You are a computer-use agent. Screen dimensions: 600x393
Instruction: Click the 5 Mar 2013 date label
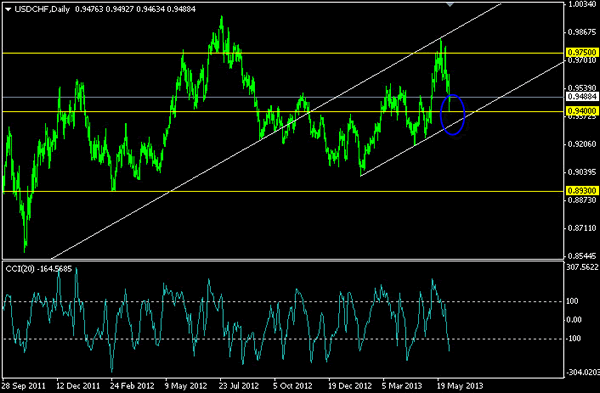coord(403,386)
